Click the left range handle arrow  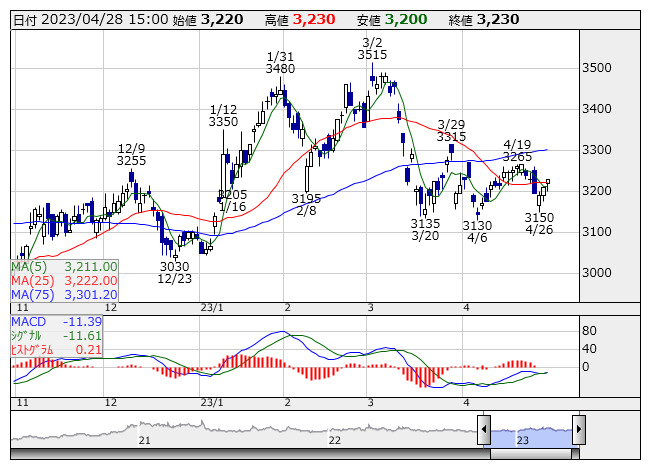pos(484,429)
